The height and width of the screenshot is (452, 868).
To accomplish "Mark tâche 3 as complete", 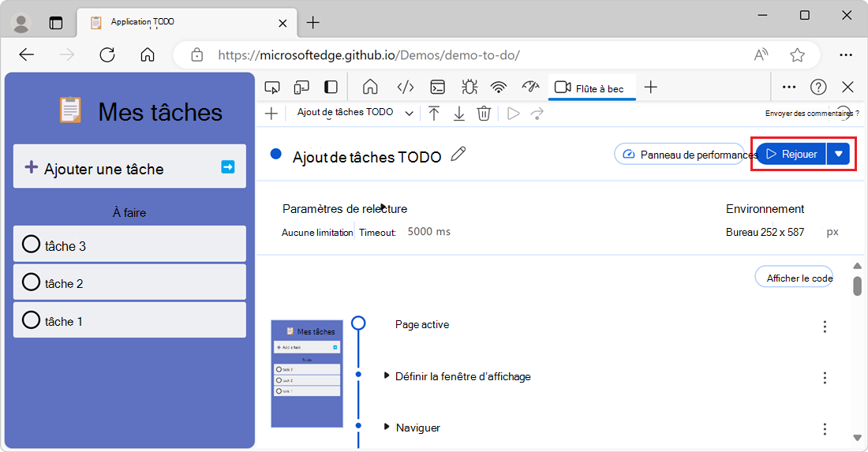I will pyautogui.click(x=31, y=244).
